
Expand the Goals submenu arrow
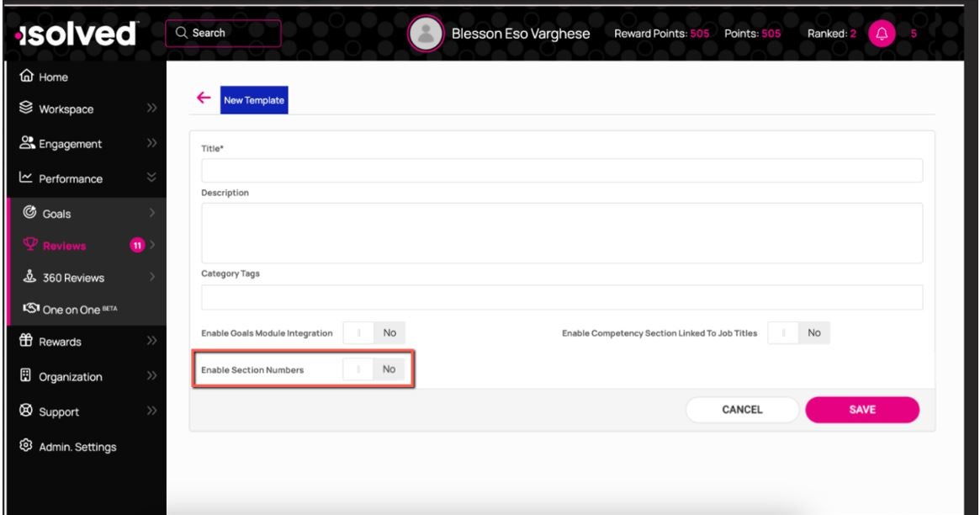[x=152, y=213]
